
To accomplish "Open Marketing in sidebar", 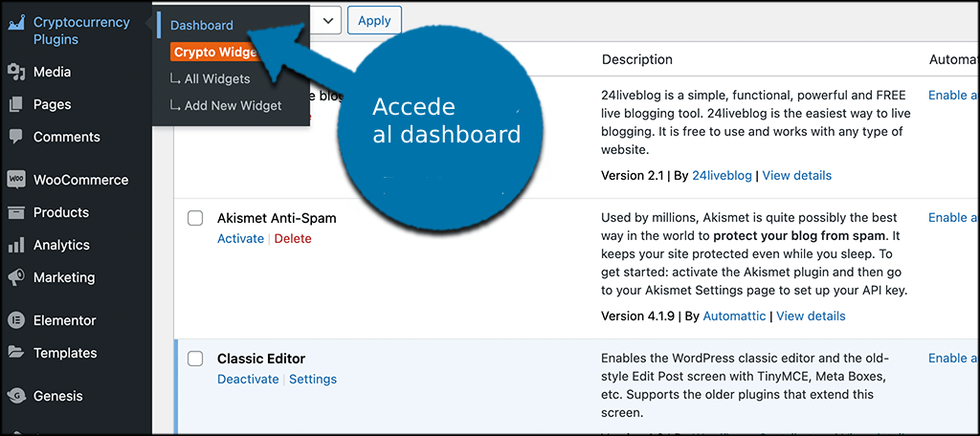I will click(x=64, y=277).
